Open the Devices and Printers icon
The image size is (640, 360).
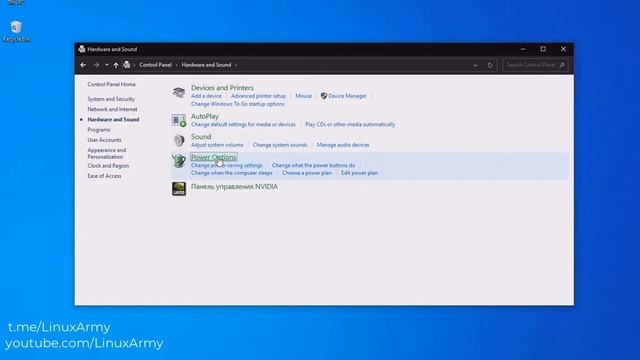pos(178,93)
